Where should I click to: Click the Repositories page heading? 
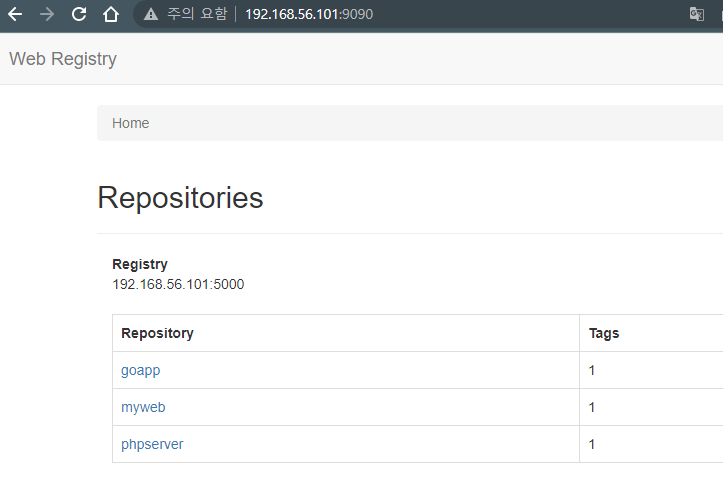pyautogui.click(x=180, y=198)
